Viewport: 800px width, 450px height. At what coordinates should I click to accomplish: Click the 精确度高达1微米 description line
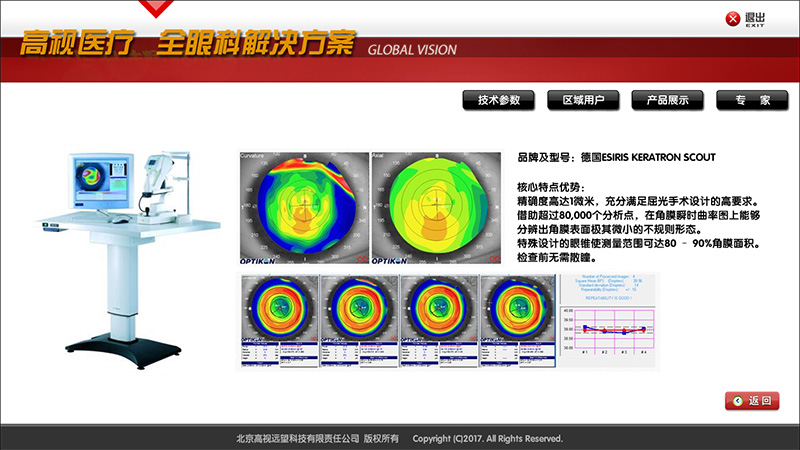(639, 201)
